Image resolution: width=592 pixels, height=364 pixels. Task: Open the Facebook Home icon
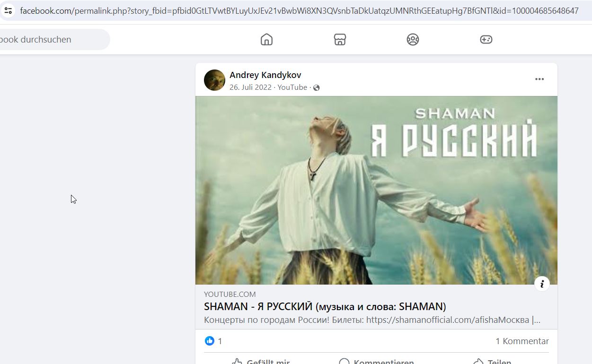click(x=266, y=39)
